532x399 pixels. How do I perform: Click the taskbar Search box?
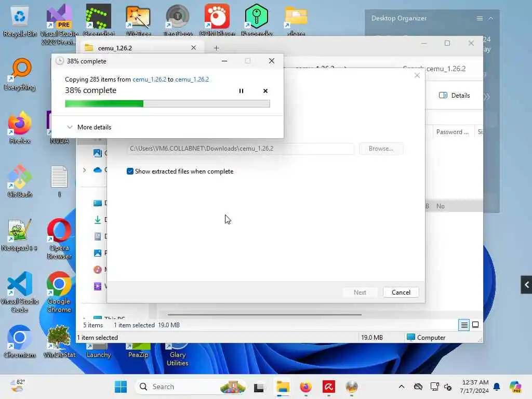pos(191,387)
